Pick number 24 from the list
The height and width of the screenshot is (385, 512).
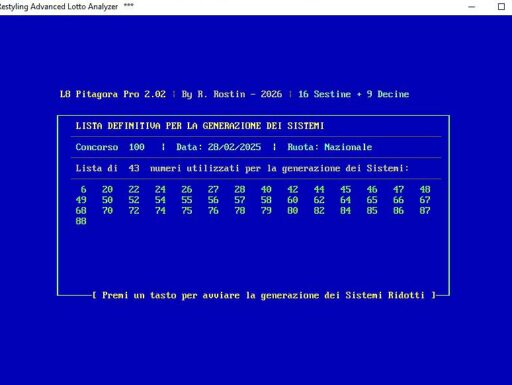tap(160, 190)
